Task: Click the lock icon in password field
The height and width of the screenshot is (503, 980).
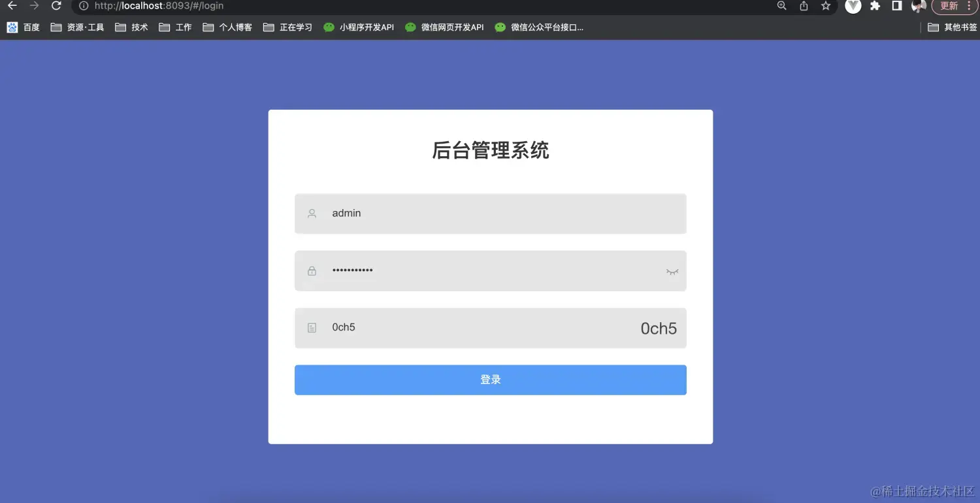Action: click(x=312, y=271)
